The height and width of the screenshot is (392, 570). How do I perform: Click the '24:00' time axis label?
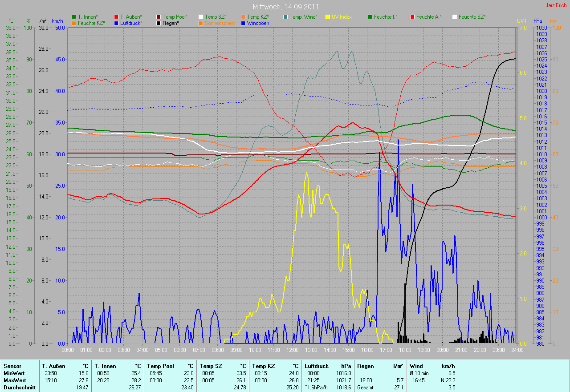tap(517, 350)
